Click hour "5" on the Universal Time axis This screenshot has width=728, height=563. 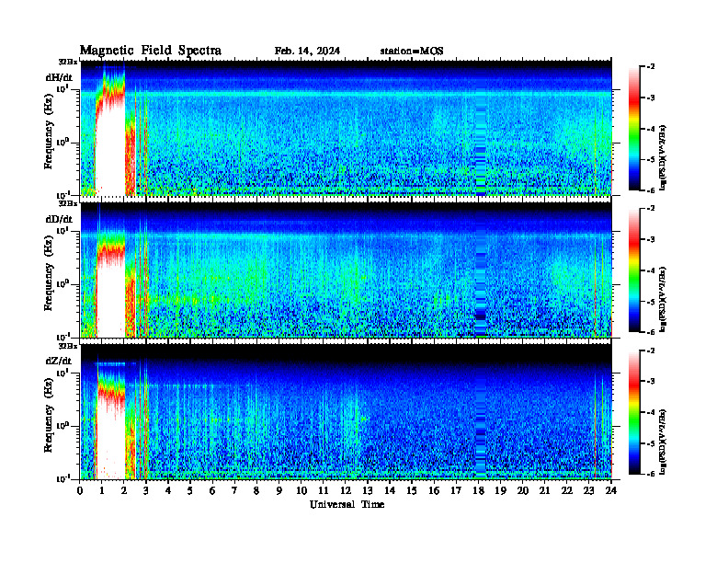tap(190, 491)
